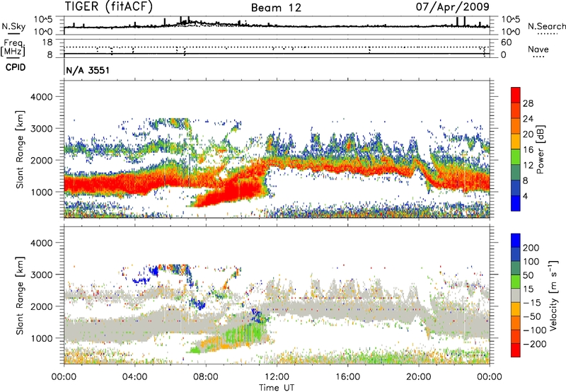Click the 20:00 time axis tick label
Viewport: 566px width, 392px height.
click(419, 377)
